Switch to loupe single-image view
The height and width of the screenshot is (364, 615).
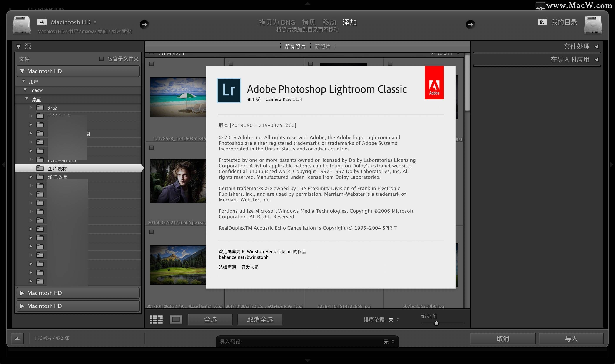pyautogui.click(x=176, y=319)
